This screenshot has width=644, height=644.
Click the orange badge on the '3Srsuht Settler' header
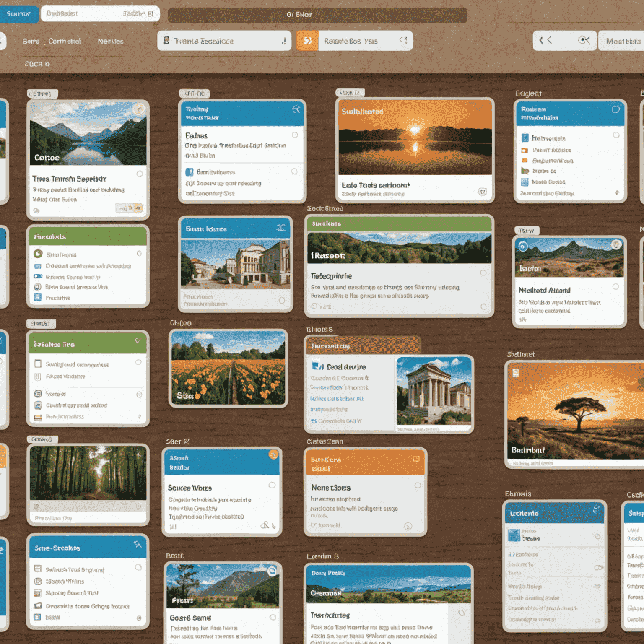click(273, 454)
